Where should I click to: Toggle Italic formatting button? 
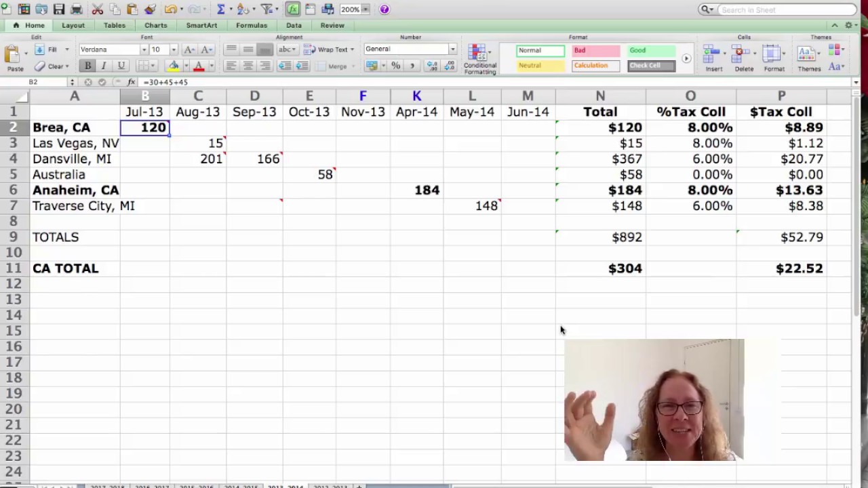pos(104,66)
